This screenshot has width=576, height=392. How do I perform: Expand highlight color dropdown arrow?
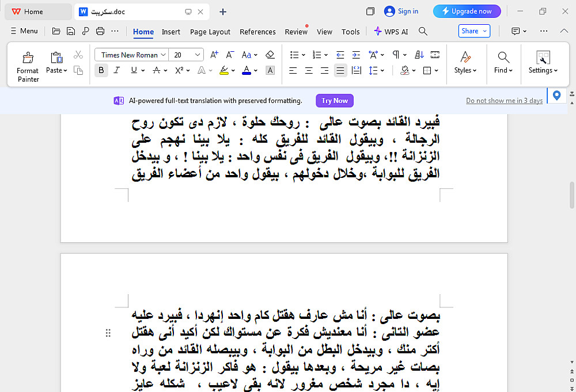tap(233, 70)
